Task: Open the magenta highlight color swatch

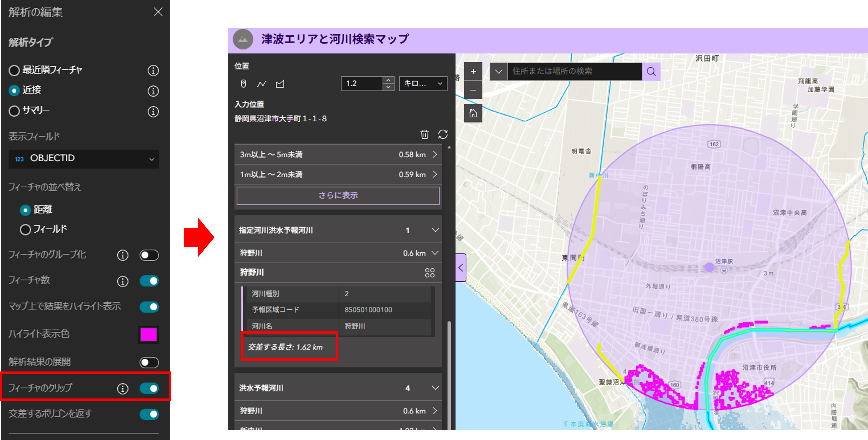Action: click(x=149, y=334)
